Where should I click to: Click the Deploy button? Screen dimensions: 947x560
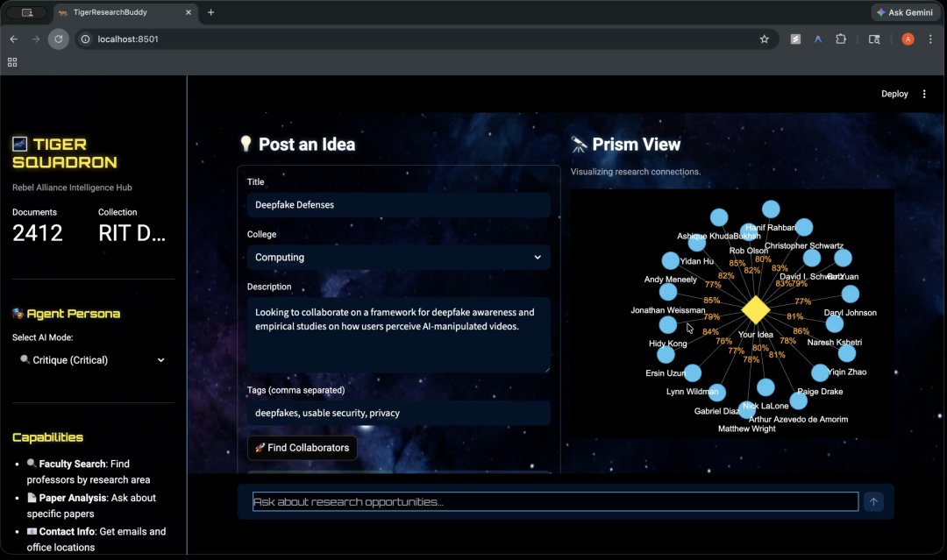tap(894, 94)
